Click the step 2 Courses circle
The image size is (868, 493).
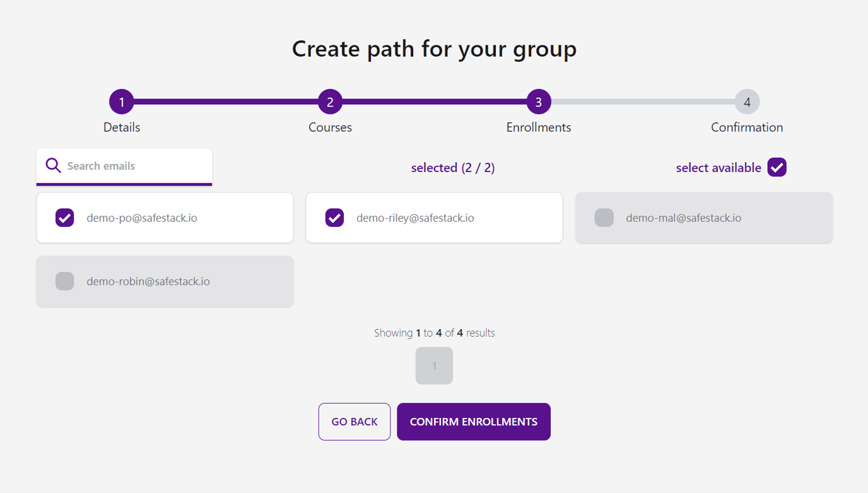pyautogui.click(x=330, y=101)
